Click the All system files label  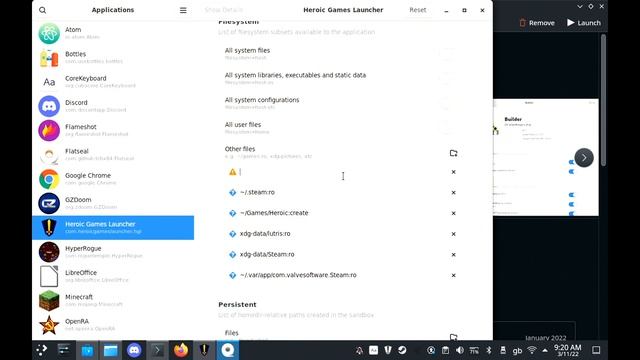tap(247, 51)
